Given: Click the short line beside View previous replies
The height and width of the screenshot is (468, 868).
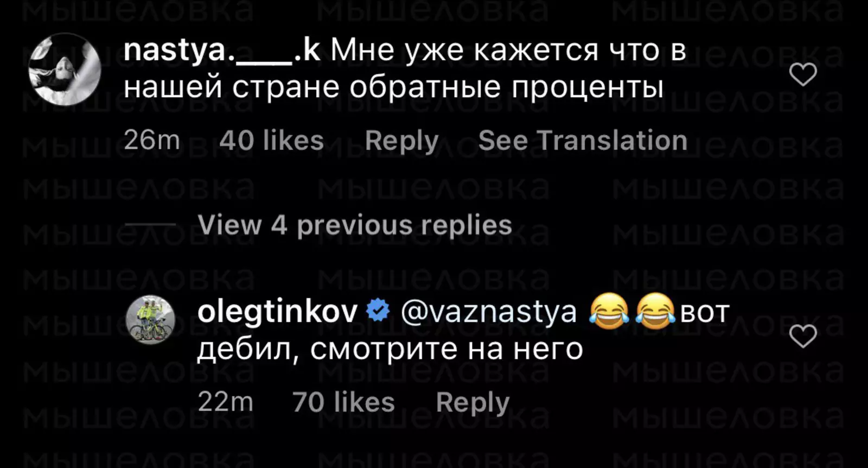Looking at the screenshot, I should [x=150, y=225].
